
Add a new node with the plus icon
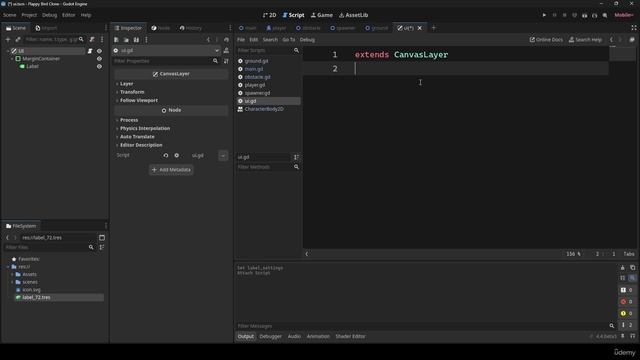click(8, 40)
